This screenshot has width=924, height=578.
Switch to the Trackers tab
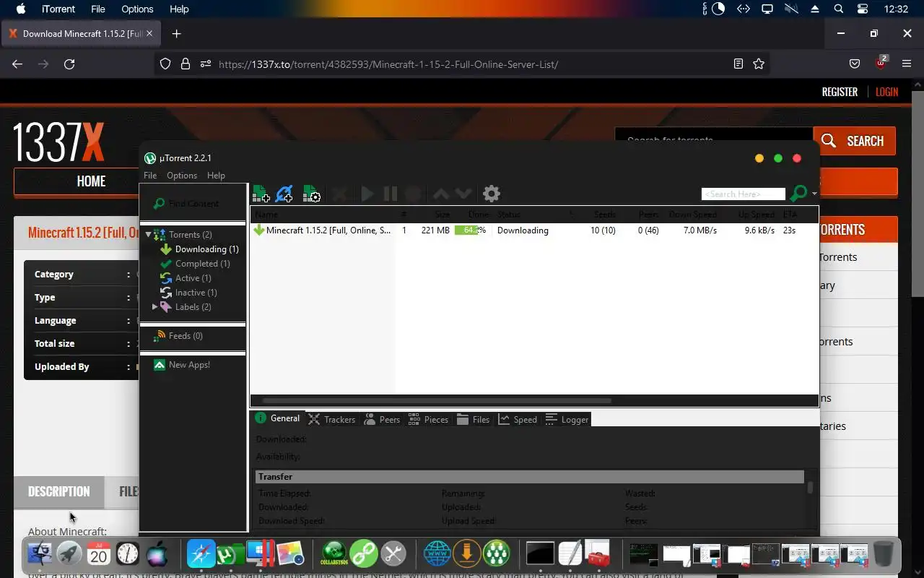332,419
